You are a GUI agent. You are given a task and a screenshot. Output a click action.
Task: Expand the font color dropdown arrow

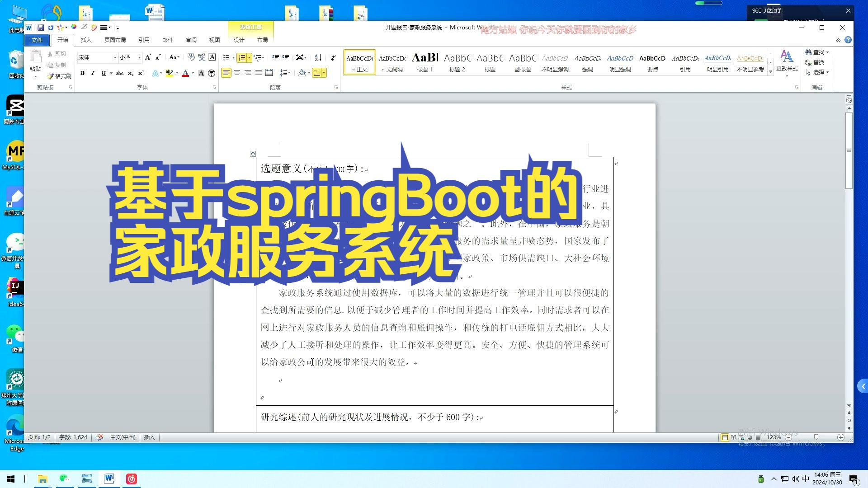(x=193, y=73)
